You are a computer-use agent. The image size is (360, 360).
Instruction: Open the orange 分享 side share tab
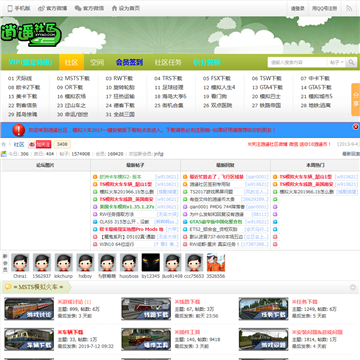(x=356, y=100)
